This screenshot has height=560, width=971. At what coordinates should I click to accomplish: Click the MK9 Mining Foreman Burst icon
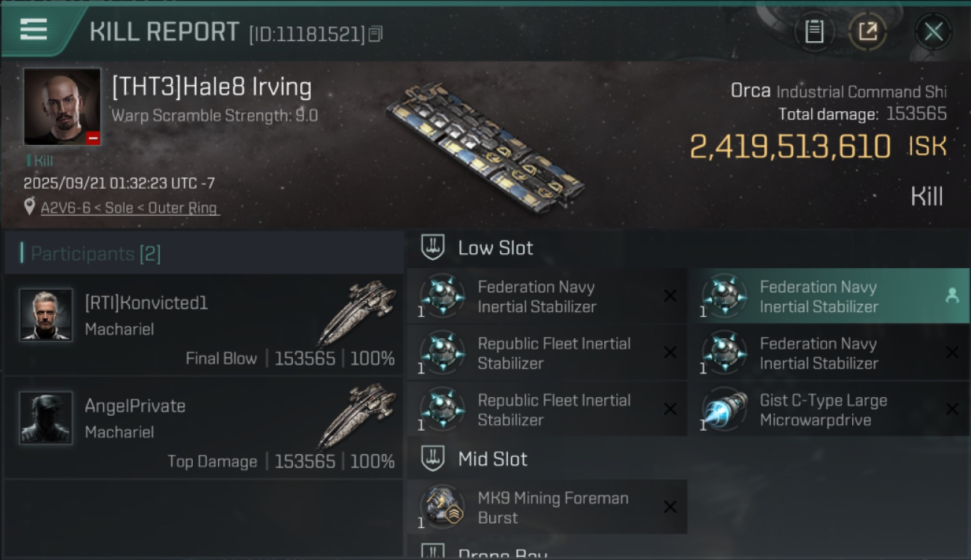click(x=442, y=508)
